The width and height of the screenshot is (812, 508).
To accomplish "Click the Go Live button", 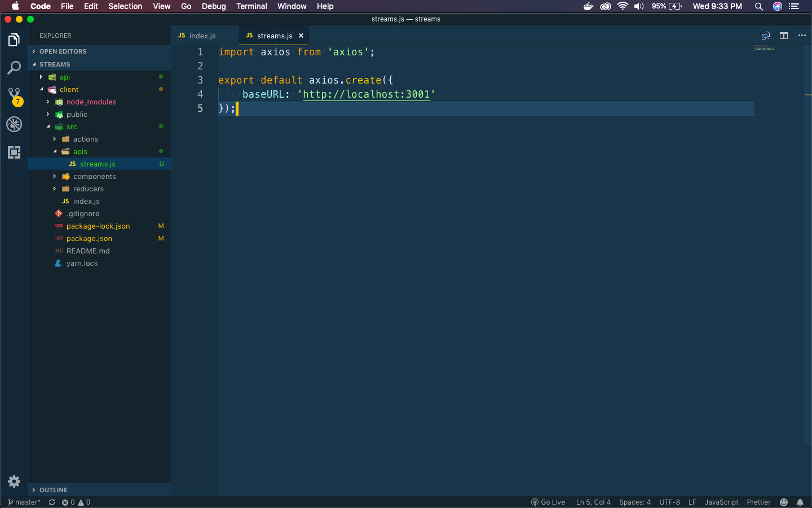I will pos(548,502).
